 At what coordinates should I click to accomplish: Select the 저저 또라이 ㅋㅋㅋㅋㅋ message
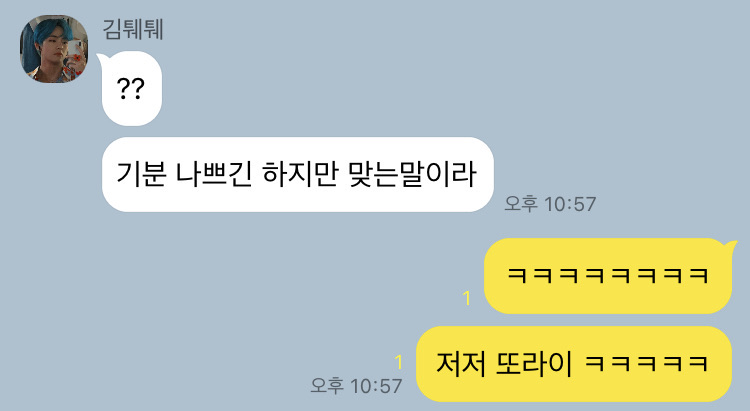(x=574, y=364)
